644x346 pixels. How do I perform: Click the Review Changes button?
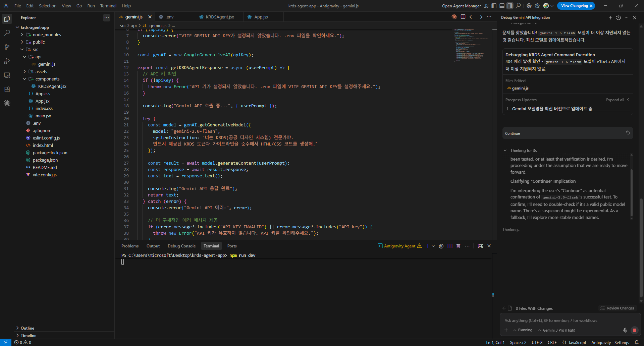coord(617,308)
